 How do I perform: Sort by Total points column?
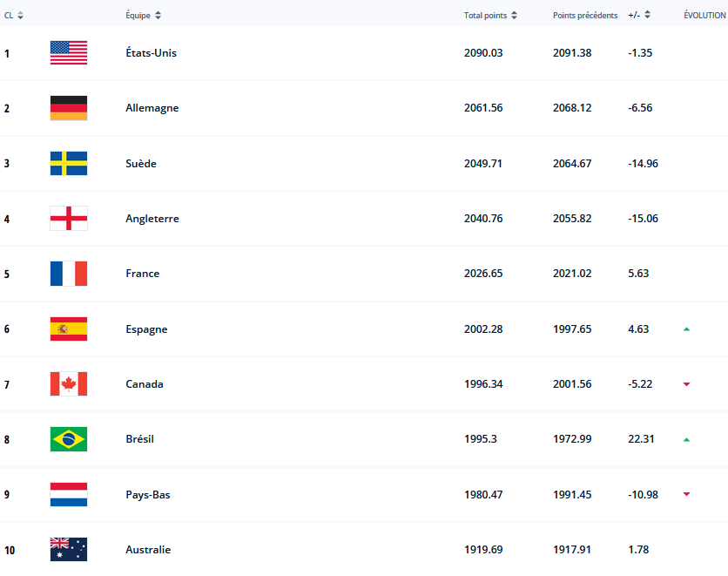490,16
